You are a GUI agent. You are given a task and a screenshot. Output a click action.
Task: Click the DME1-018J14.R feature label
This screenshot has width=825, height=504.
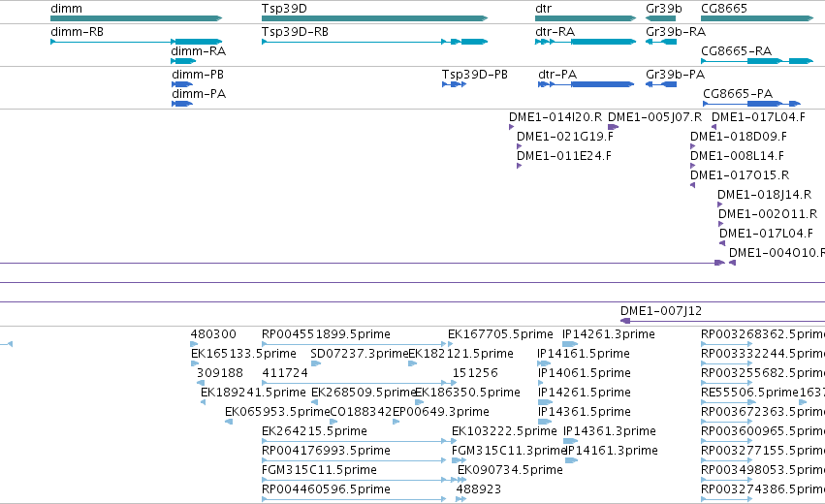click(765, 195)
